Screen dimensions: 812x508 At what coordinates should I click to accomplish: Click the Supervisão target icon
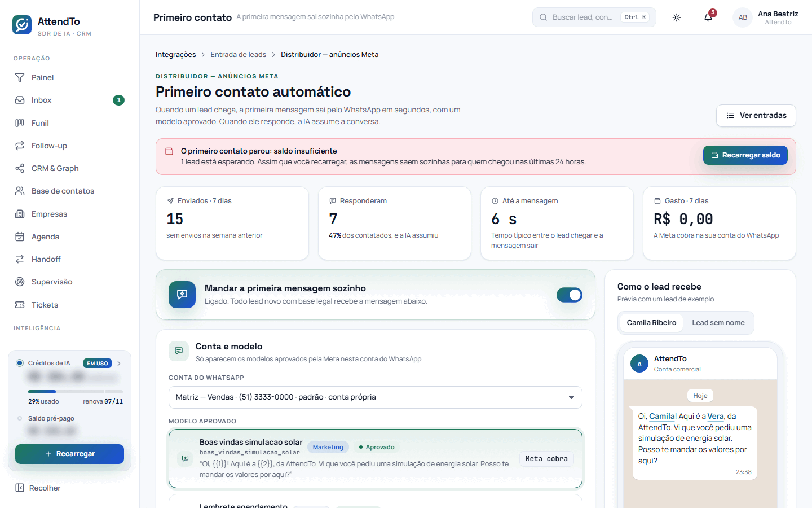[20, 282]
